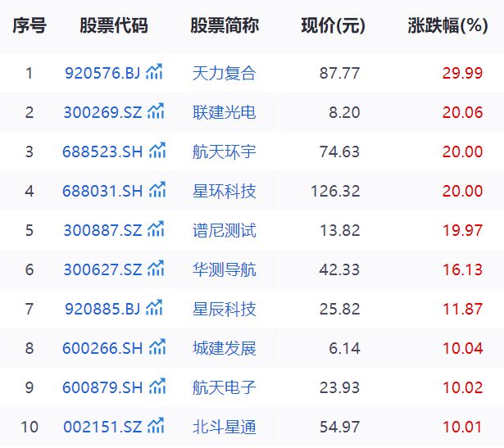Viewport: 504px width, 448px height.
Task: Sort by 现价(元) column header
Action: pos(333,25)
